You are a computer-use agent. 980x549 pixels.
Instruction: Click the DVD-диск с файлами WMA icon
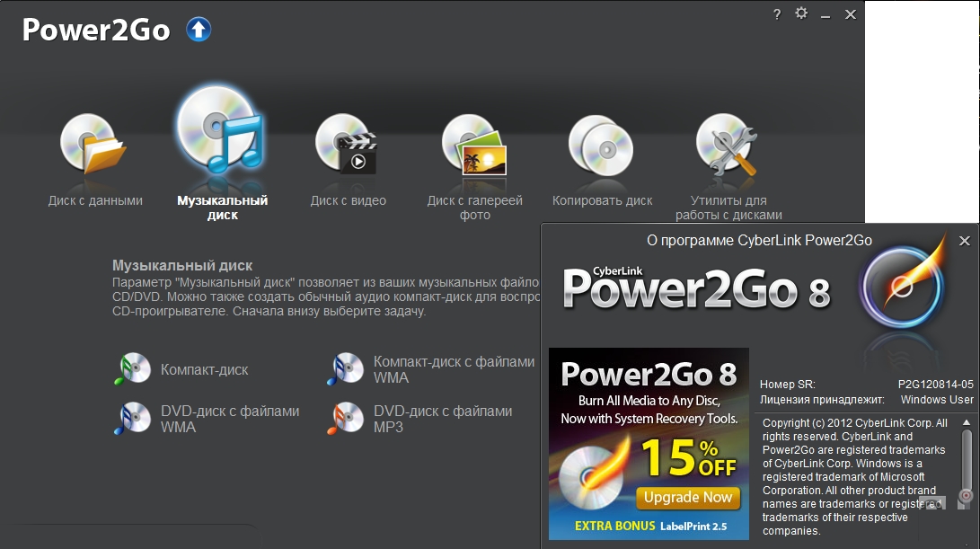tap(133, 419)
